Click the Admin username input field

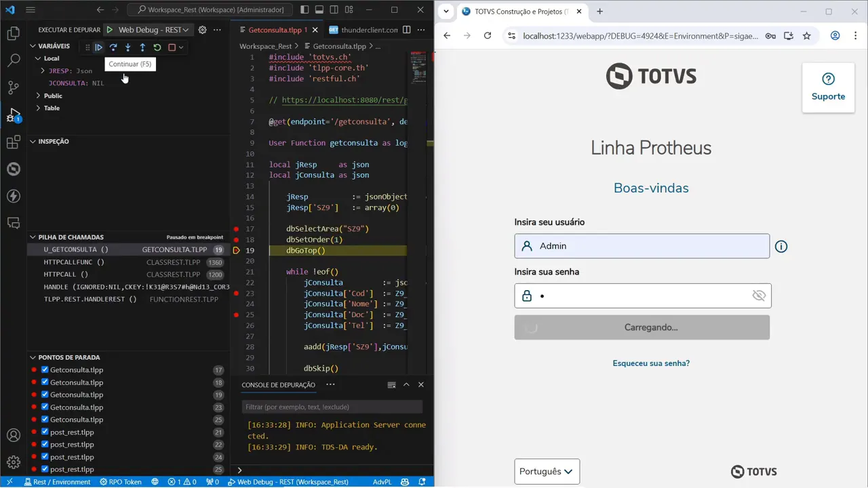(642, 246)
